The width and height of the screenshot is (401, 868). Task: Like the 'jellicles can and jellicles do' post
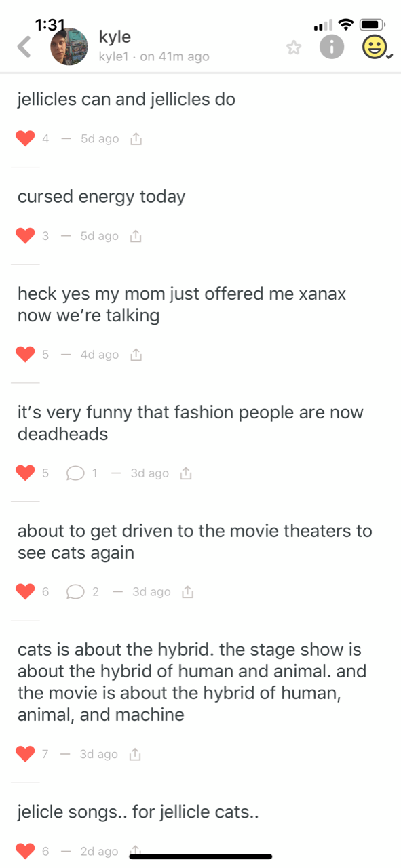coord(25,139)
